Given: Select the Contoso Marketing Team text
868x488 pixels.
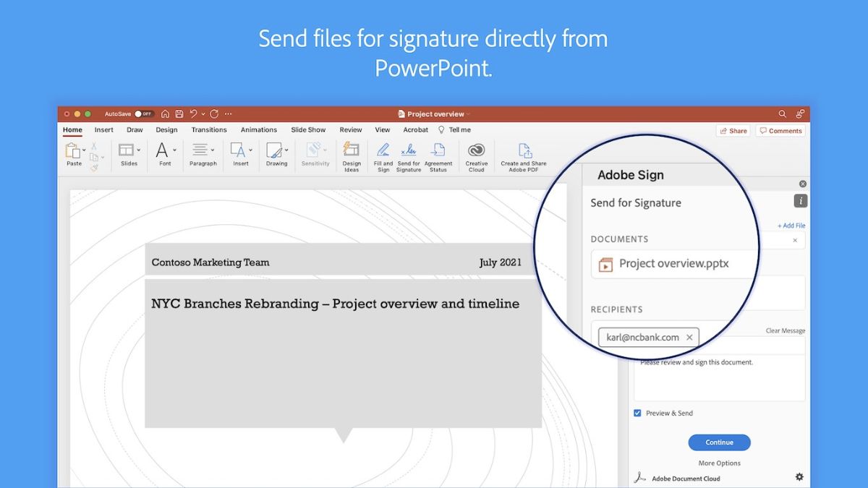Looking at the screenshot, I should [210, 262].
